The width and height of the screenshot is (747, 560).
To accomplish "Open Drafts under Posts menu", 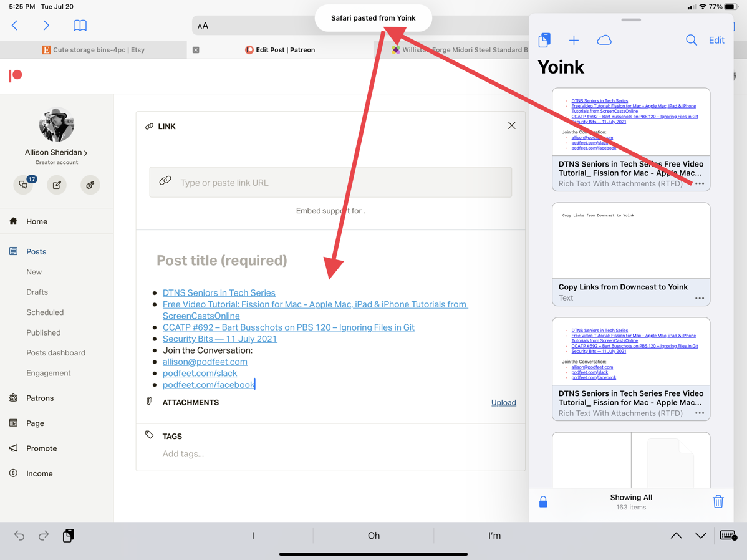I will tap(37, 292).
